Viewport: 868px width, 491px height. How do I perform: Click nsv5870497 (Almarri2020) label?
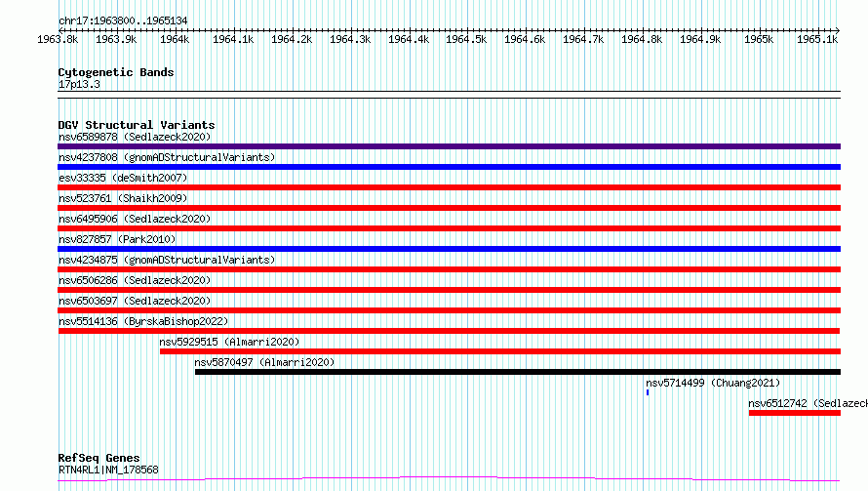click(x=264, y=362)
